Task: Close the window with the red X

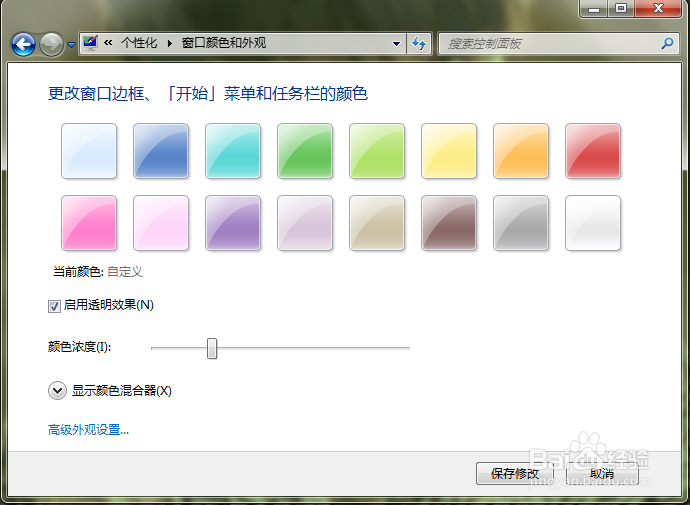Action: click(x=658, y=8)
